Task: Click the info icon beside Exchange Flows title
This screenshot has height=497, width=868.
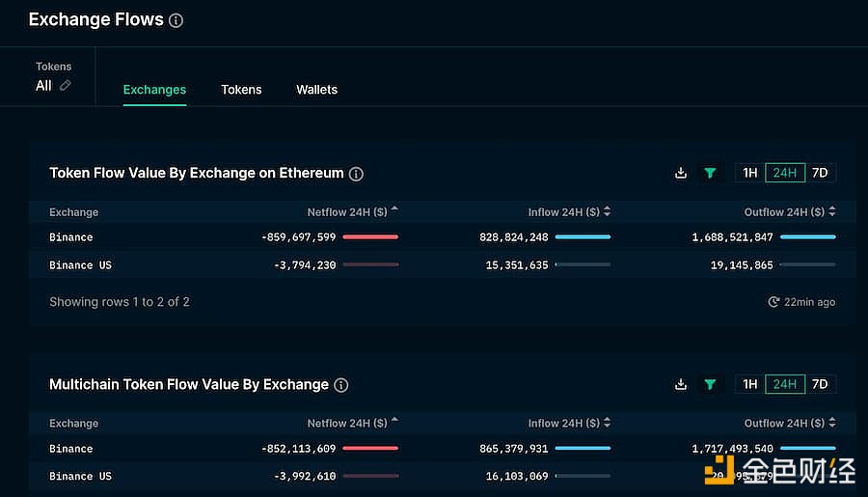Action: point(176,20)
